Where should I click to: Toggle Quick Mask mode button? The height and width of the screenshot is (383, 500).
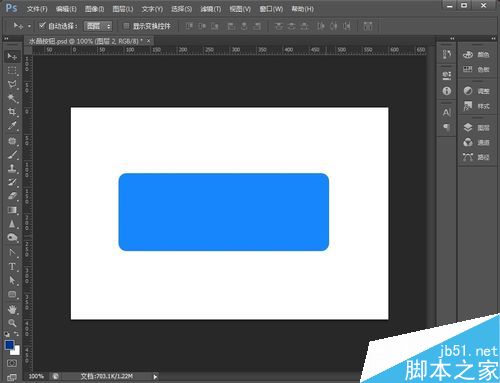coord(12,363)
